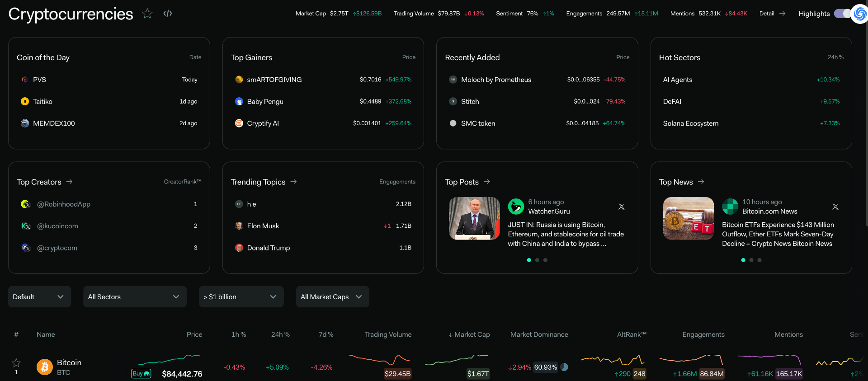The height and width of the screenshot is (381, 868).
Task: Select second dot in Top News carousel
Action: (751, 260)
